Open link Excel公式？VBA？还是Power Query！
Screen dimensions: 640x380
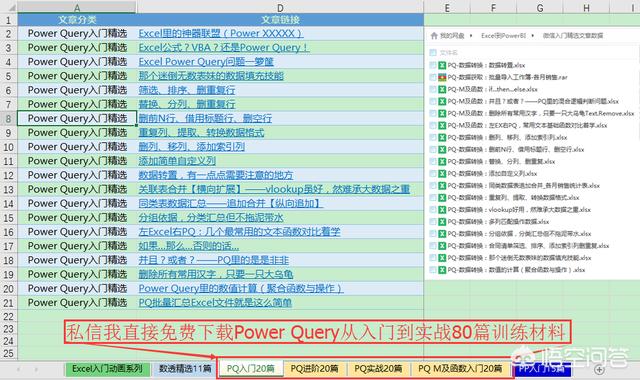click(224, 48)
